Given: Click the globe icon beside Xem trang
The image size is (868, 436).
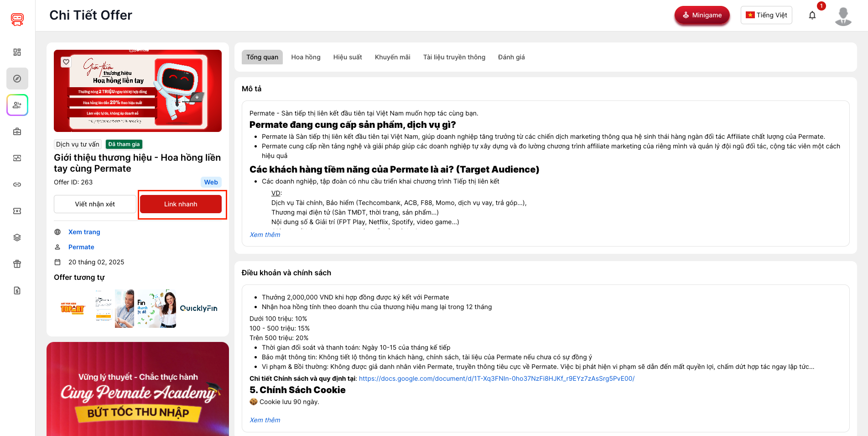Looking at the screenshot, I should pos(57,232).
